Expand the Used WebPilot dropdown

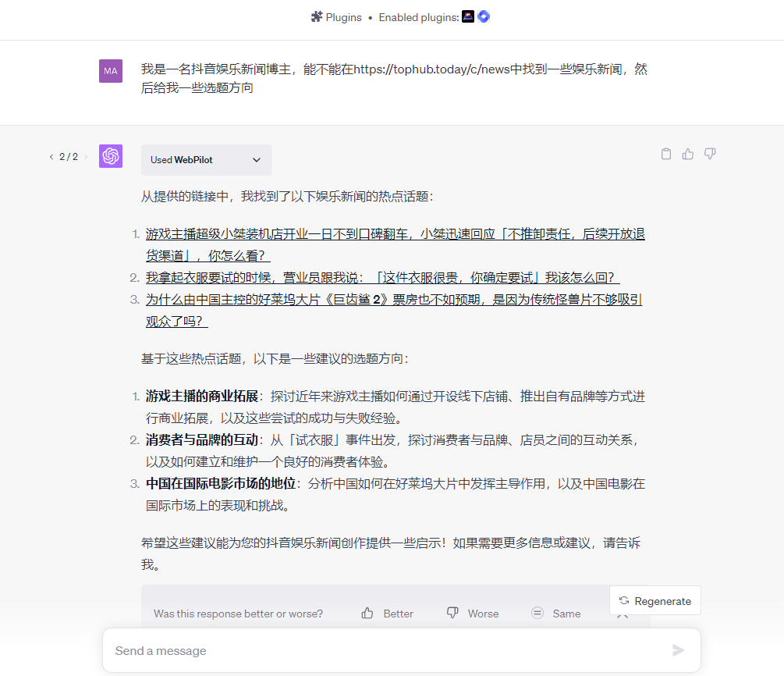(207, 160)
